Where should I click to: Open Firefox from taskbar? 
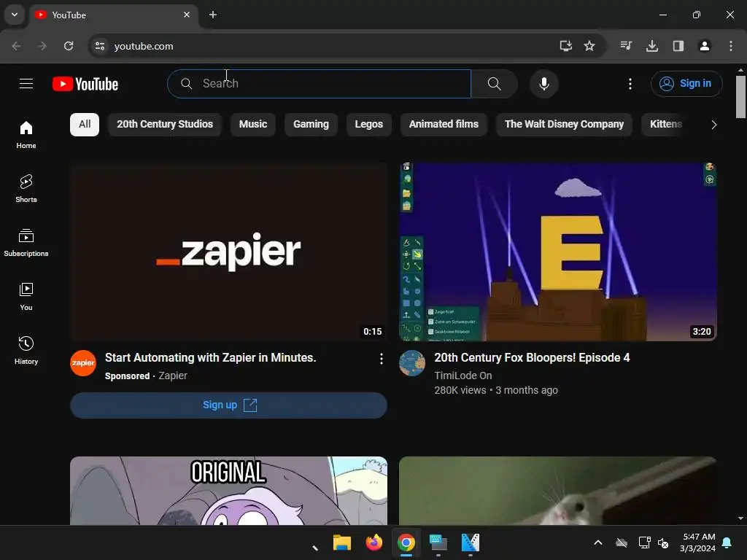pos(374,542)
